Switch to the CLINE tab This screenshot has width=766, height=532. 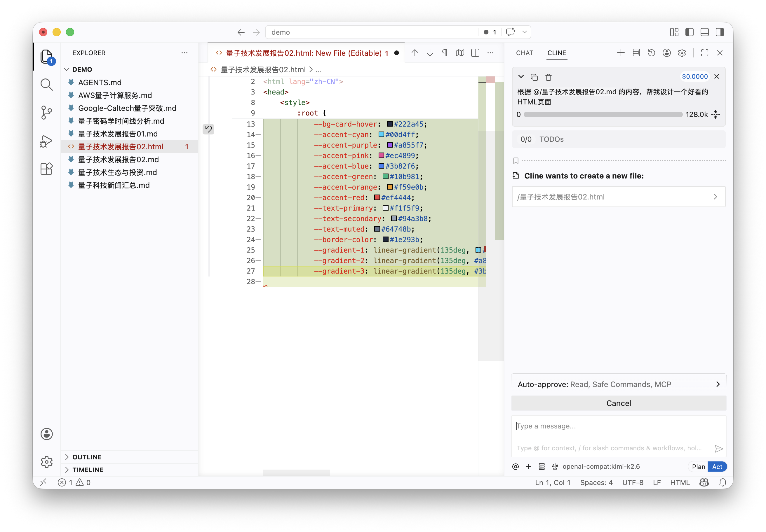click(x=556, y=53)
